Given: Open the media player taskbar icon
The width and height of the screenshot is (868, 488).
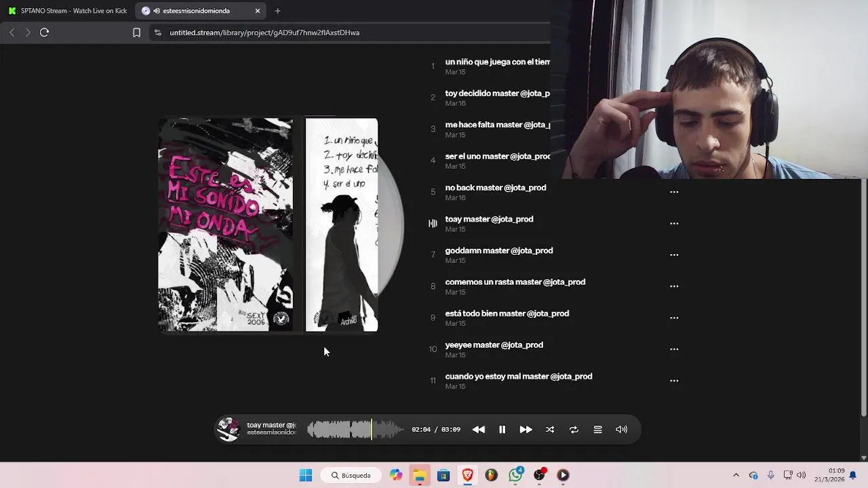Looking at the screenshot, I should pyautogui.click(x=563, y=475).
